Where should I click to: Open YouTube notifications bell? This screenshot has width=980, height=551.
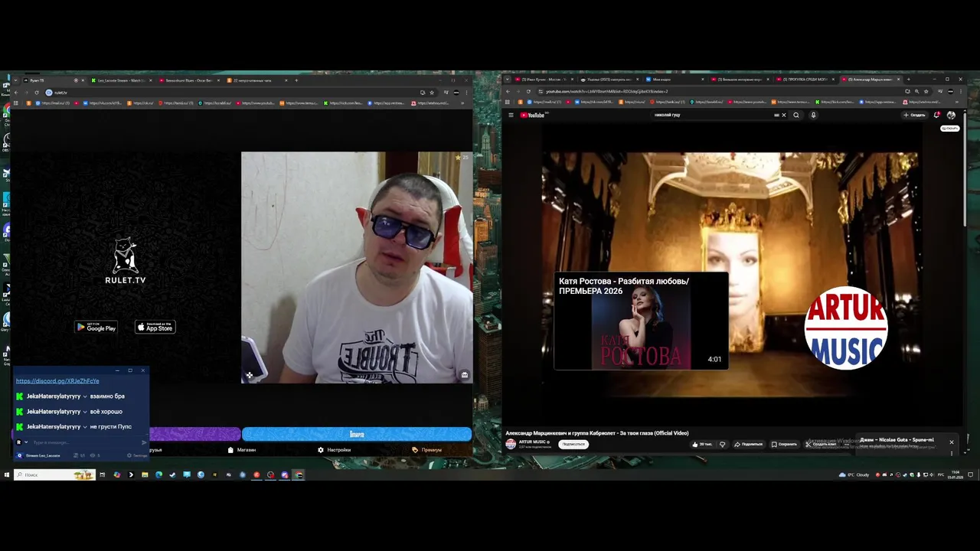click(936, 115)
